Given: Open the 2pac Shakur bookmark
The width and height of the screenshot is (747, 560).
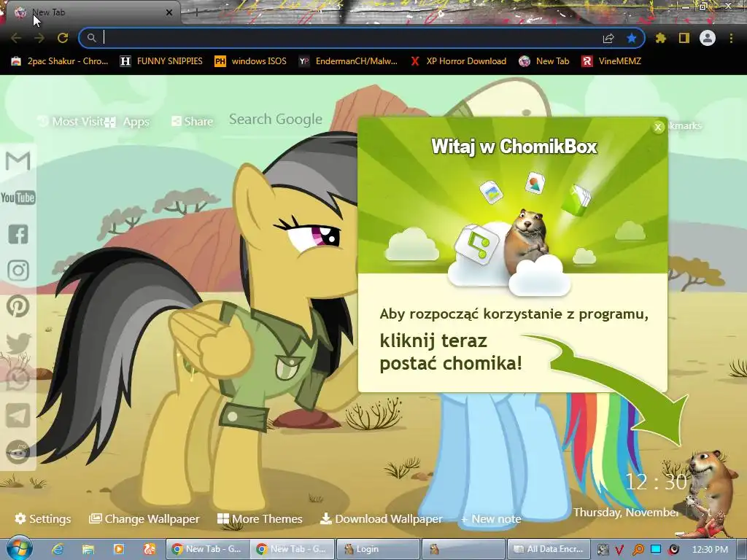Looking at the screenshot, I should (60, 61).
